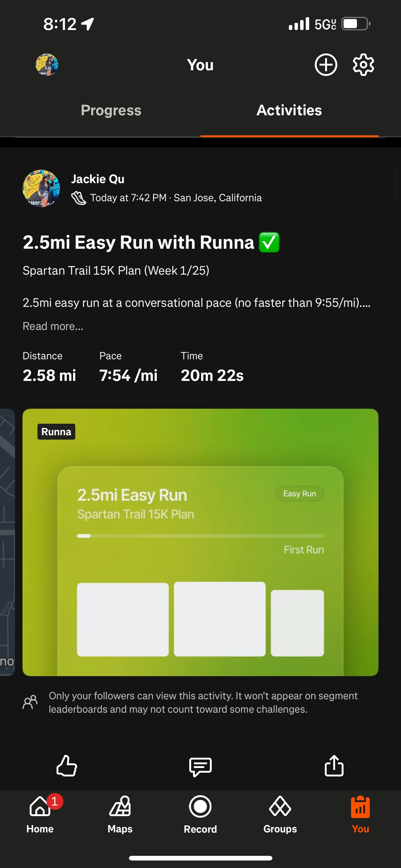Open Groups in bottom navigation
The height and width of the screenshot is (868, 401).
coord(280,815)
